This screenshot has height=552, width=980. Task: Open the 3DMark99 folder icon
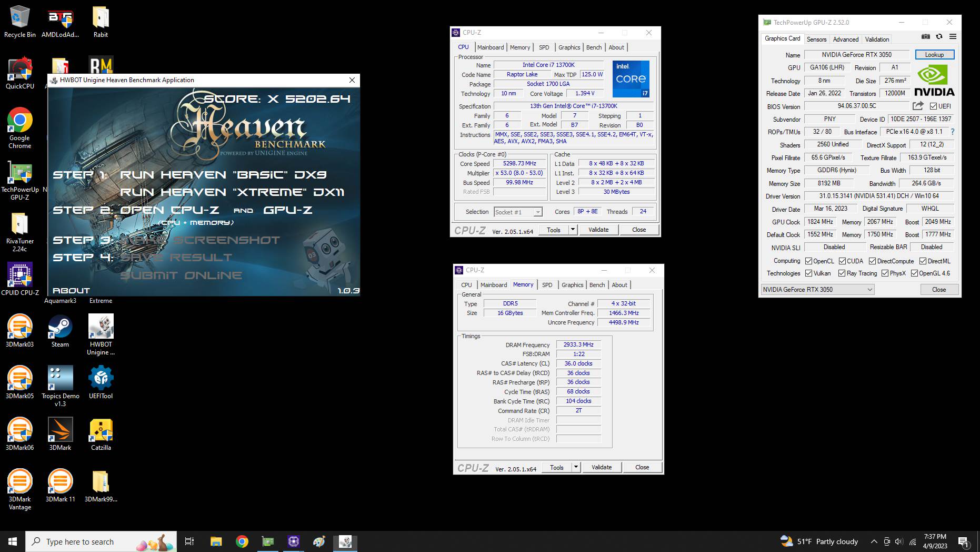tap(101, 486)
